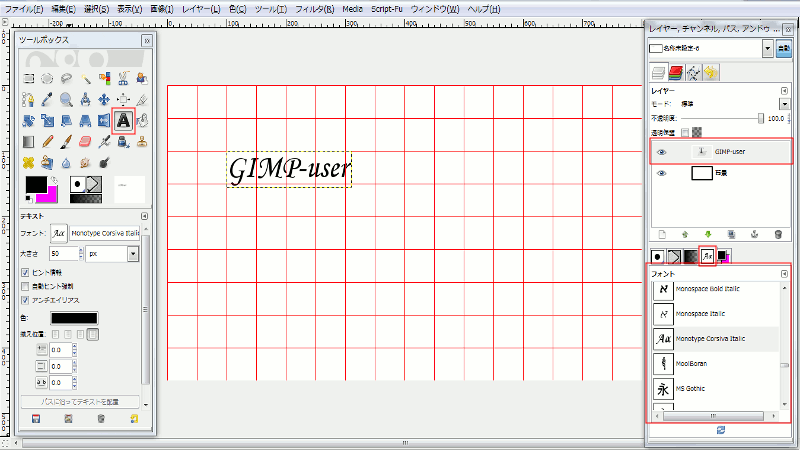Open the image selector dropdown arrow

coord(768,48)
